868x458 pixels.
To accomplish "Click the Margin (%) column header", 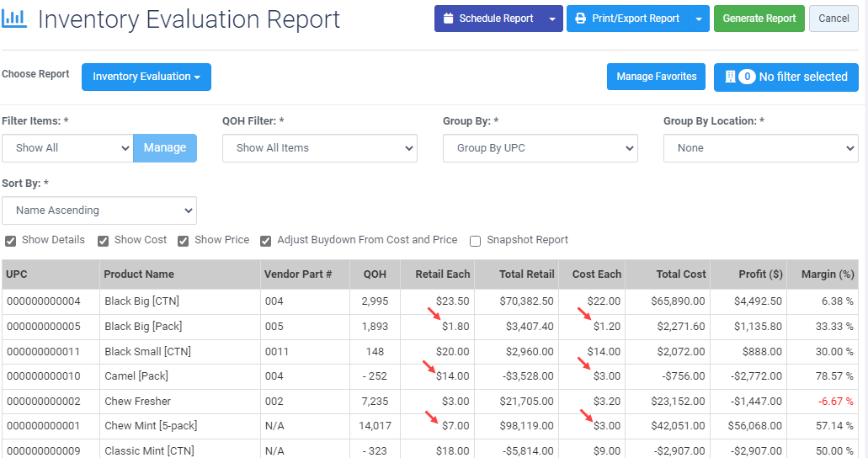I will pos(827,274).
